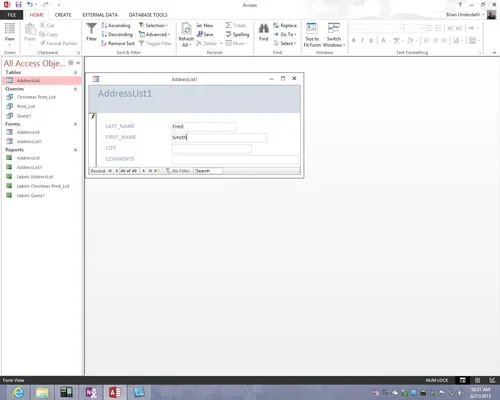
Task: Click the CITY input field
Action: tap(212, 148)
